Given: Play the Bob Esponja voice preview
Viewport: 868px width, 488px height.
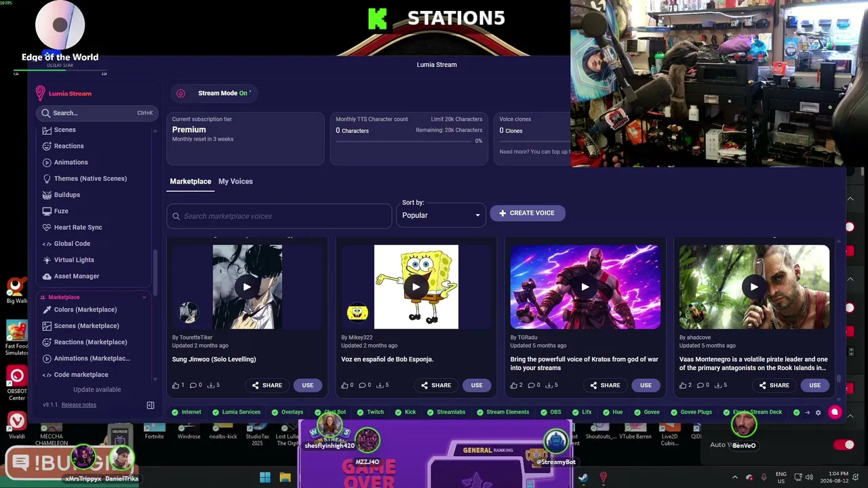Looking at the screenshot, I should click(416, 287).
